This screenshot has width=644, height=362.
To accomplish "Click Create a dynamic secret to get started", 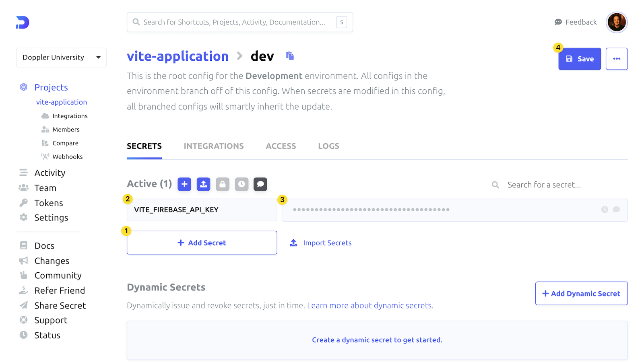I will click(377, 340).
